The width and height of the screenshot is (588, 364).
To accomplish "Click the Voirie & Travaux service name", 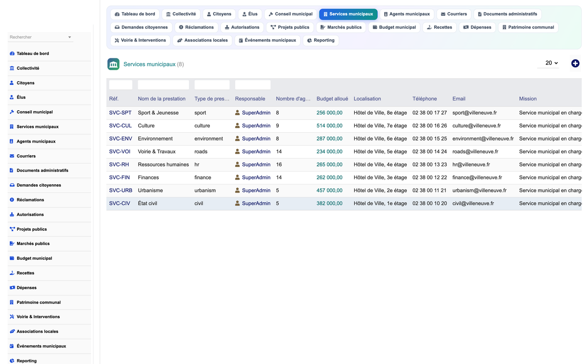I will [157, 152].
